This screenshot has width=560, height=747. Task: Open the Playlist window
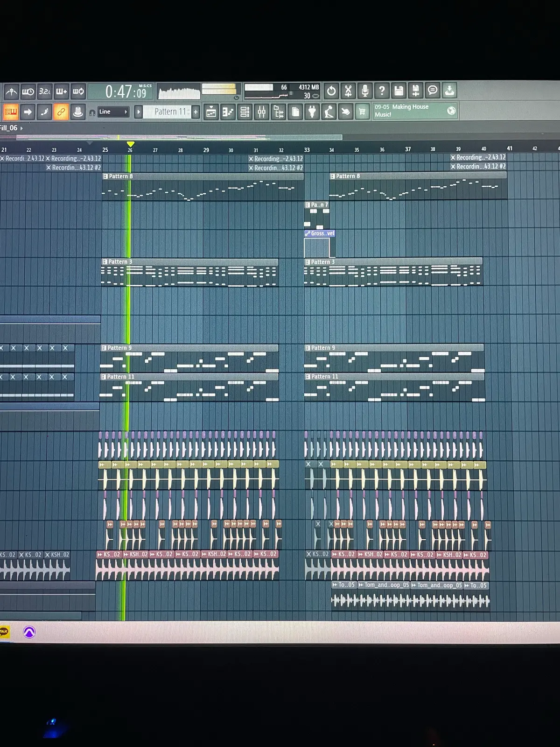tap(211, 112)
